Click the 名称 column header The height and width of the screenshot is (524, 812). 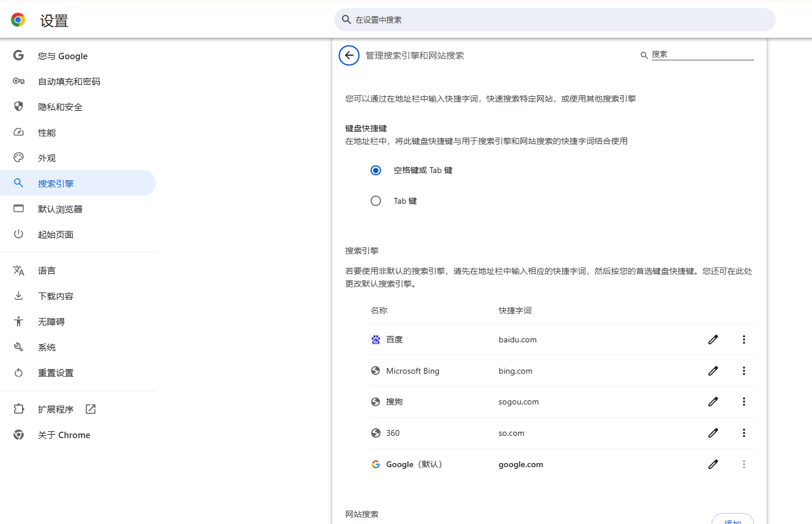[379, 310]
